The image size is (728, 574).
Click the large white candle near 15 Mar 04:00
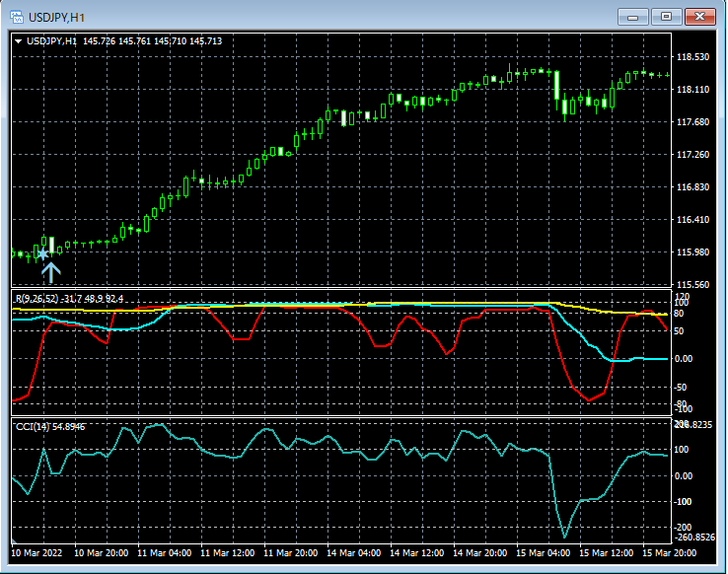[x=557, y=85]
